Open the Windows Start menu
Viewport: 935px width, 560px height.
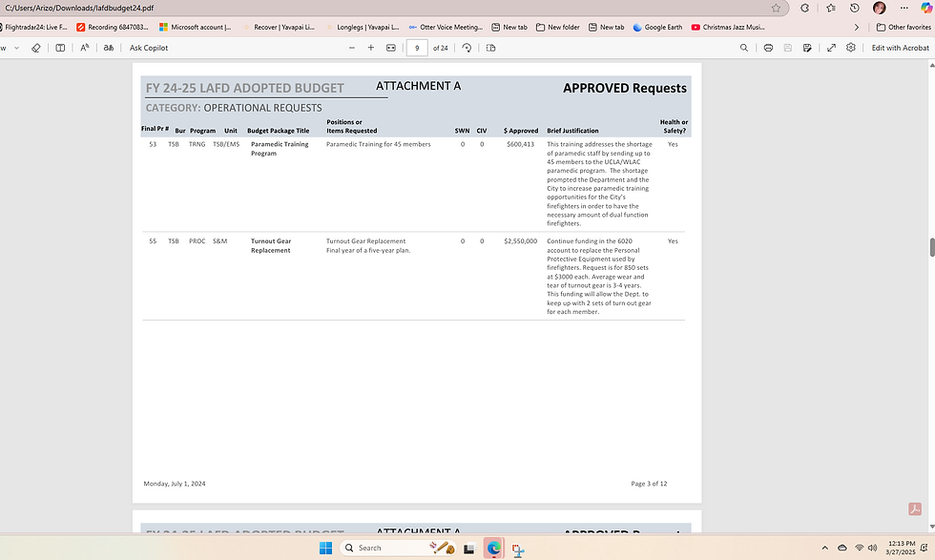[x=325, y=548]
